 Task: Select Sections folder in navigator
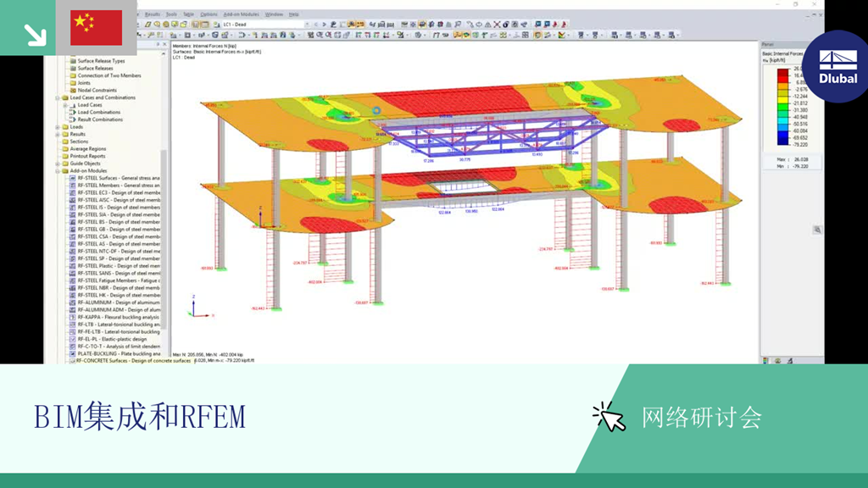point(79,141)
